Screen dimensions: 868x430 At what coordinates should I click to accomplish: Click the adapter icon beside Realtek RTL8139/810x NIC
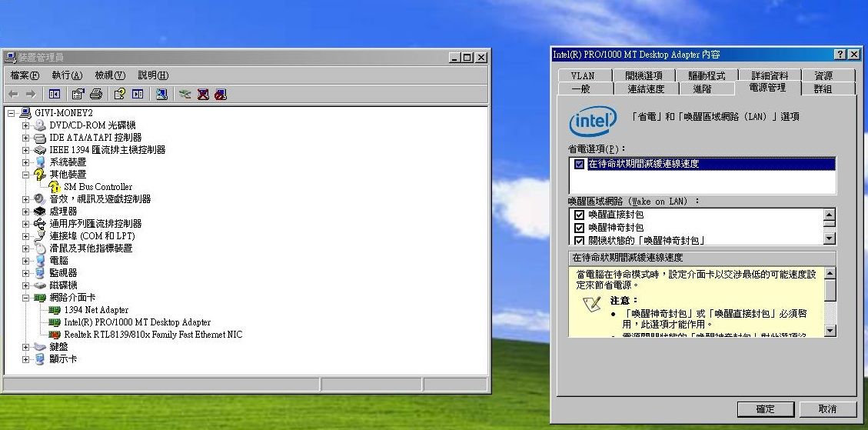pos(55,334)
